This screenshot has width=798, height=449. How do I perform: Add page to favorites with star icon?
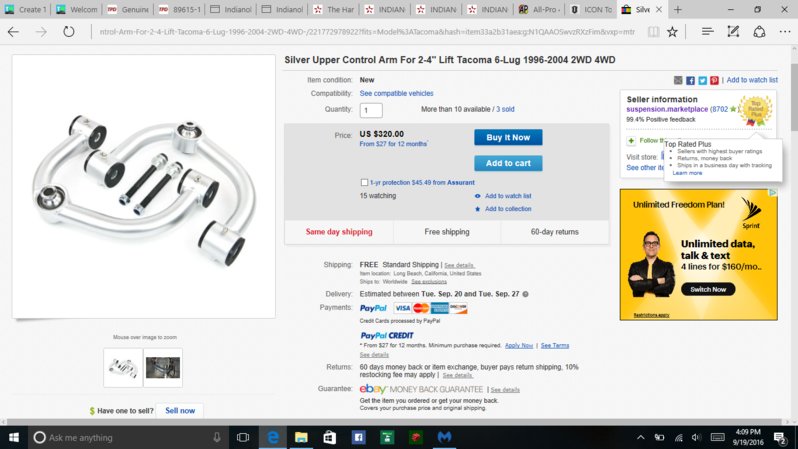(x=672, y=32)
